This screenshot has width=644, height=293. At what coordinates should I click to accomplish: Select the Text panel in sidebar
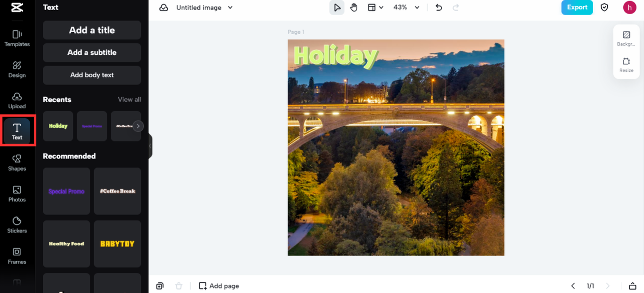click(17, 131)
